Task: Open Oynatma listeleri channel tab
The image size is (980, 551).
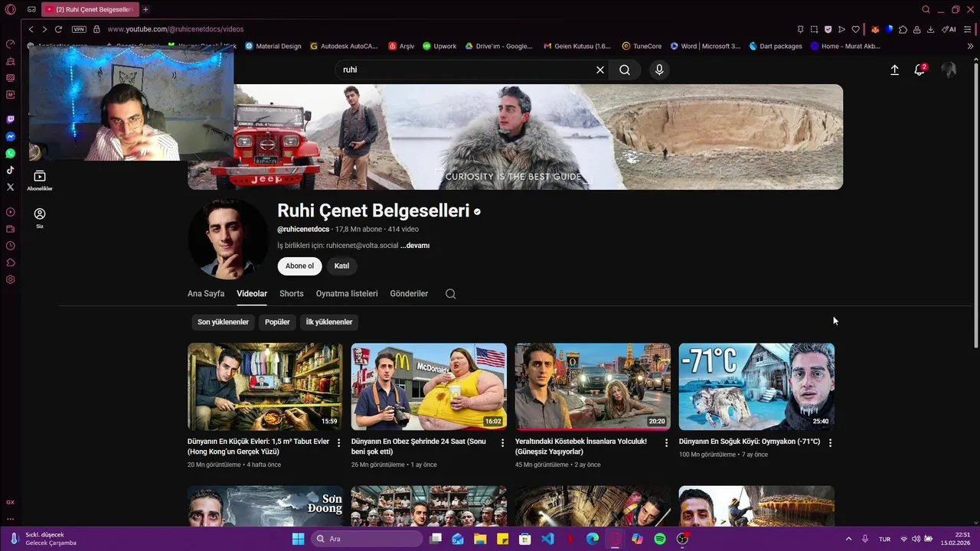Action: [347, 294]
